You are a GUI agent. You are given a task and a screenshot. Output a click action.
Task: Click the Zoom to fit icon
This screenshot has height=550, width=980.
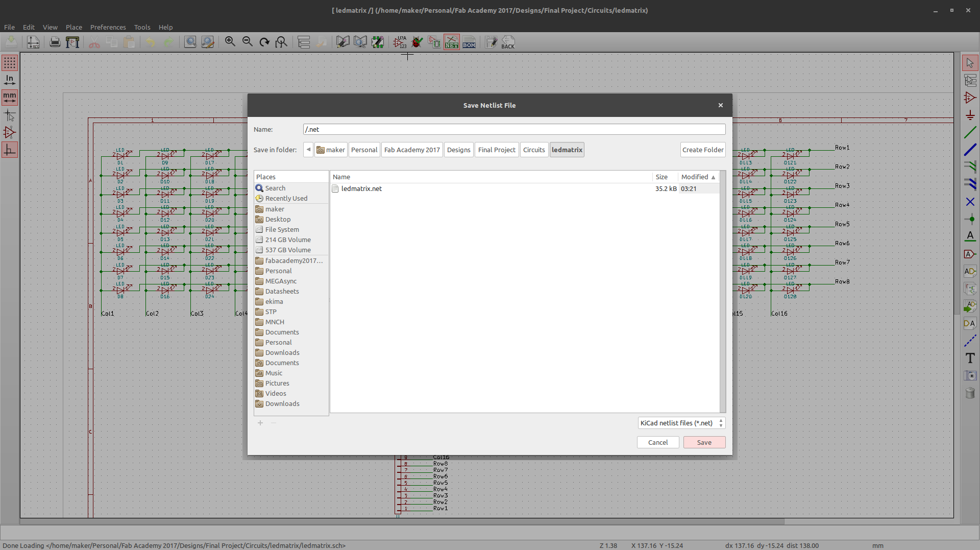(282, 42)
